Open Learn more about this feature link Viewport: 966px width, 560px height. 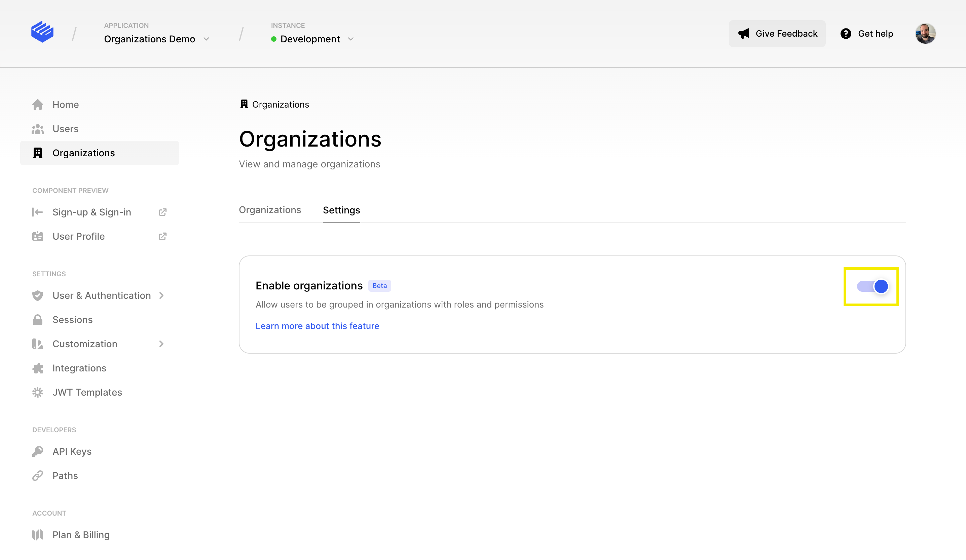[317, 326]
